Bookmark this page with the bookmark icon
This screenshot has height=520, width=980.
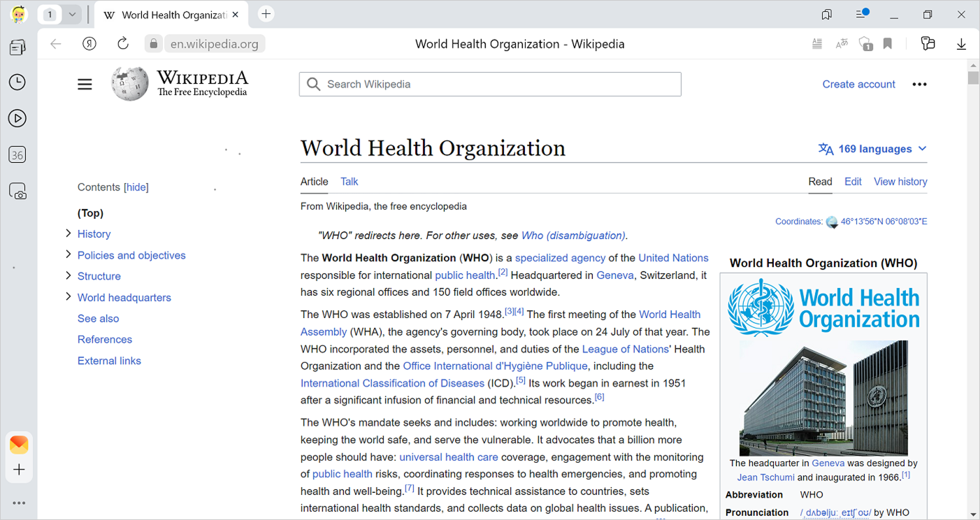[888, 44]
